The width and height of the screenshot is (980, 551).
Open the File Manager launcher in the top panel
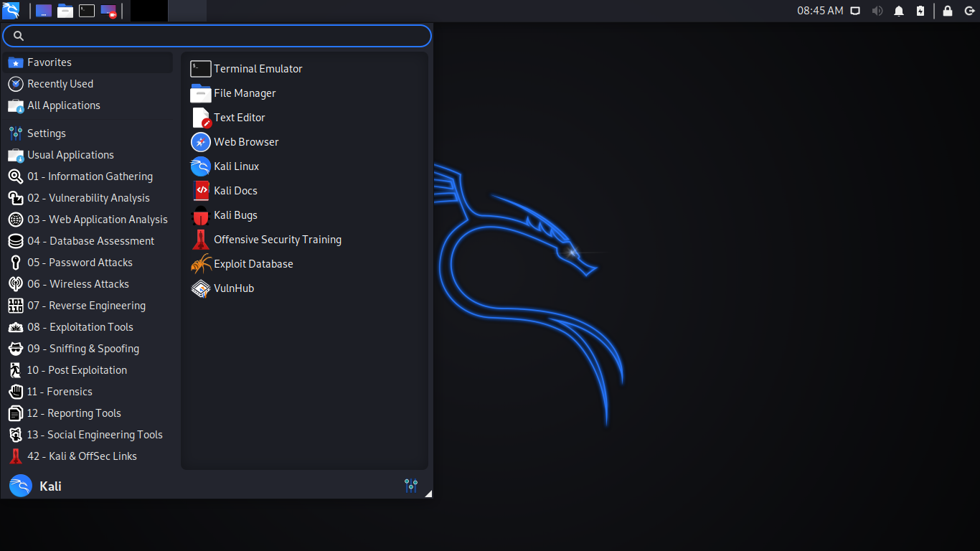(x=65, y=11)
